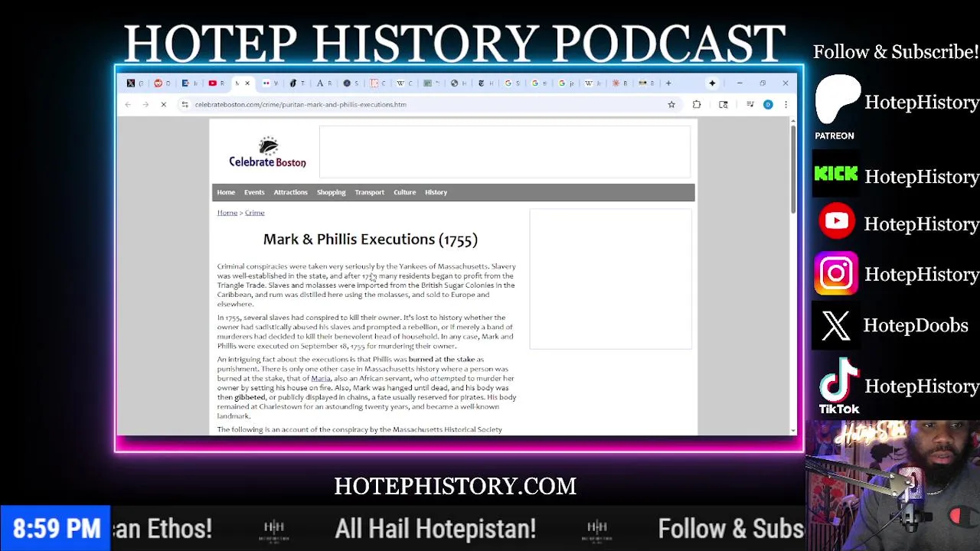
Task: Switch to the red asterisk icon tab
Action: (x=619, y=83)
